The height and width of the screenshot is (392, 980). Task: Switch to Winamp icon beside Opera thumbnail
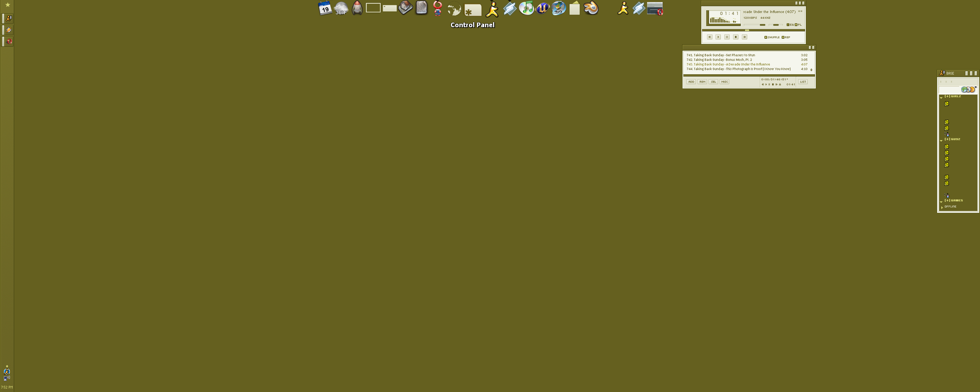[x=639, y=8]
